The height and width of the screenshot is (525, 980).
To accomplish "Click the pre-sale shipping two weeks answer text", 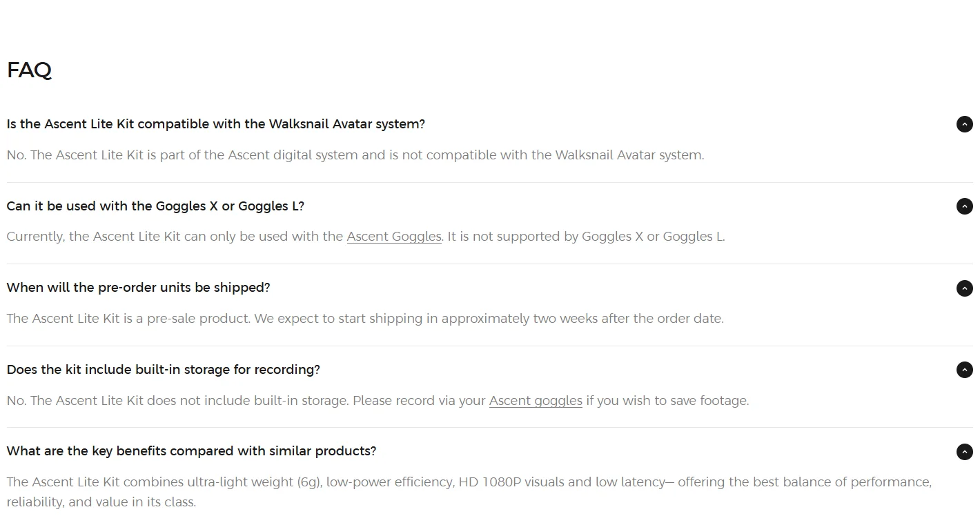I will pos(365,319).
